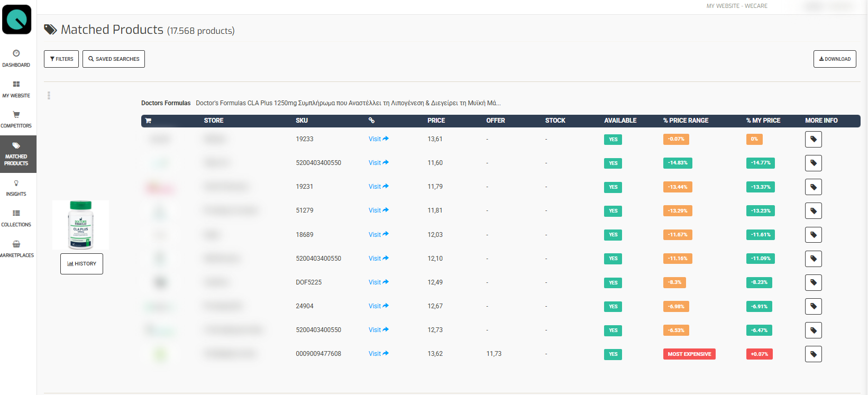Download the matched products list
Screen dimensions: 868x395
coord(834,59)
